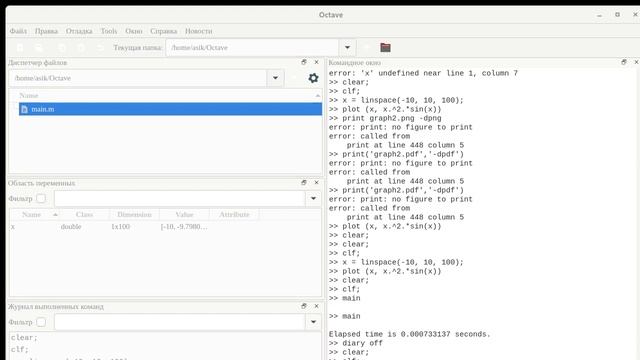Click the double class cell

pyautogui.click(x=71, y=227)
